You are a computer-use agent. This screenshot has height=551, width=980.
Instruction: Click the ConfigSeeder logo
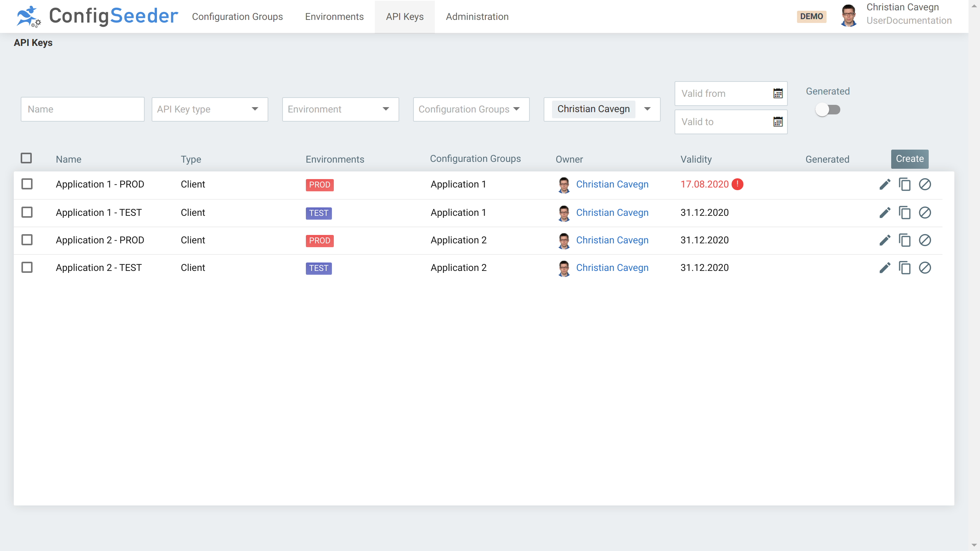click(x=97, y=16)
